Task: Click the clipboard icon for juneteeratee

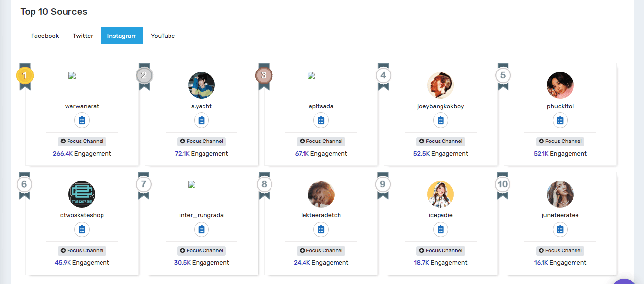Action: click(x=560, y=230)
